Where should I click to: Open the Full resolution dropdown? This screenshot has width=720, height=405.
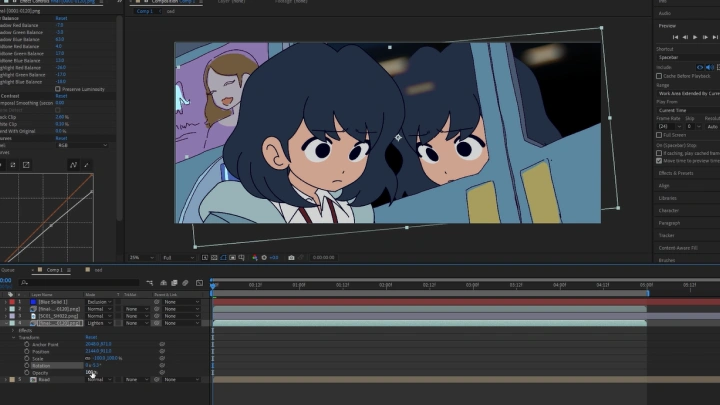point(178,258)
